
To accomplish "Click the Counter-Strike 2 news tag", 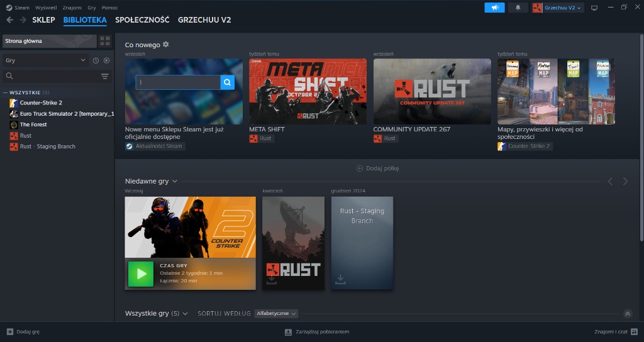I will (525, 146).
